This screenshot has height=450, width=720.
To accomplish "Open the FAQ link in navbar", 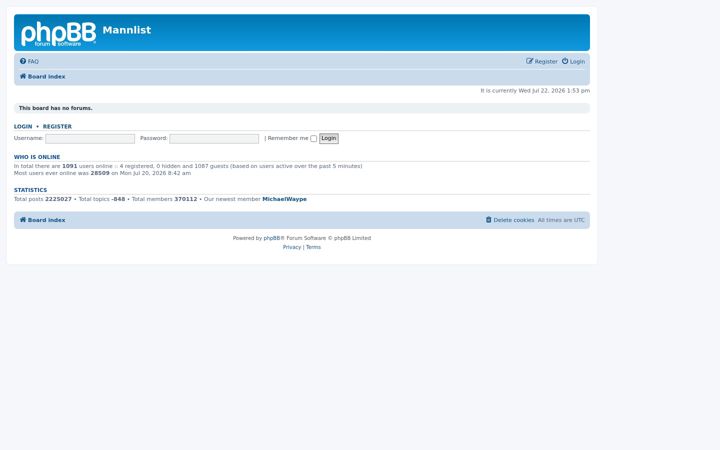I will point(33,62).
